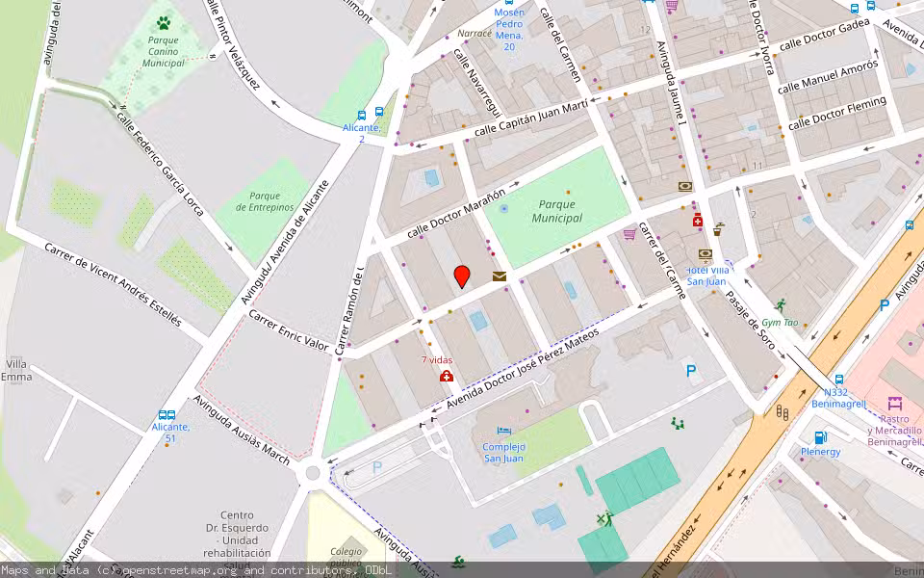Click the Plenergy fuel pump icon
Screen dimensions: 924x578
pos(820,437)
